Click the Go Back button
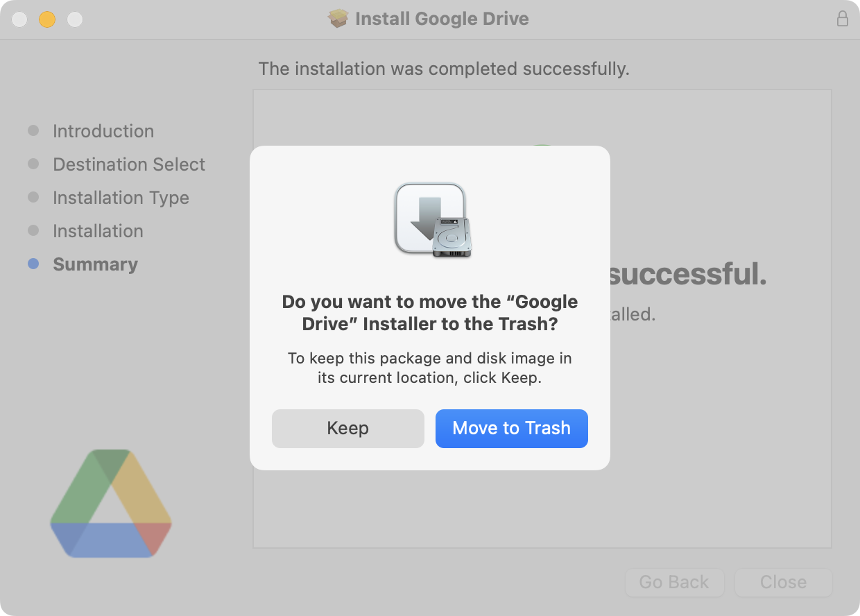Viewport: 860px width, 616px height. [673, 582]
